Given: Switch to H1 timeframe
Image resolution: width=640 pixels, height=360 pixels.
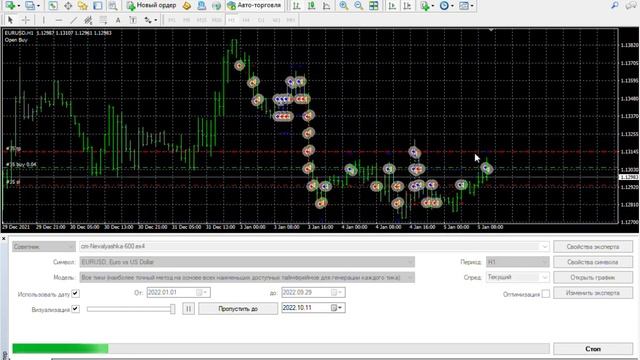Looking at the screenshot, I should (231, 20).
